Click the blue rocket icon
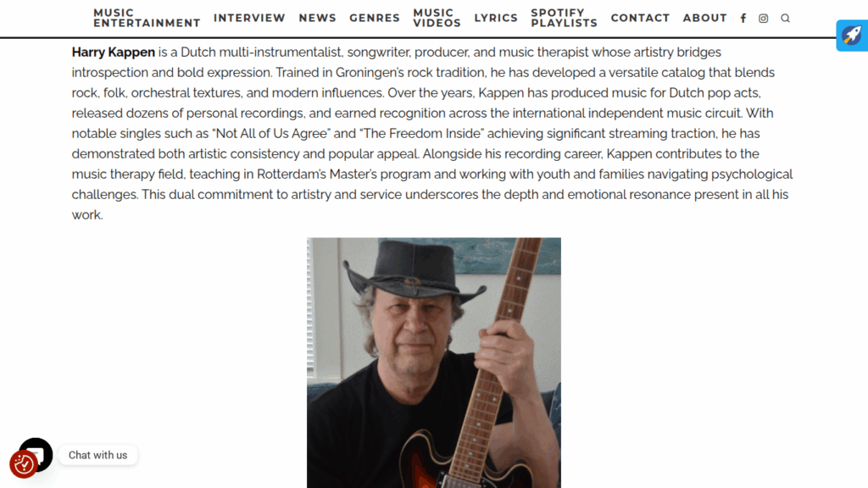This screenshot has width=868, height=488. pos(852,36)
